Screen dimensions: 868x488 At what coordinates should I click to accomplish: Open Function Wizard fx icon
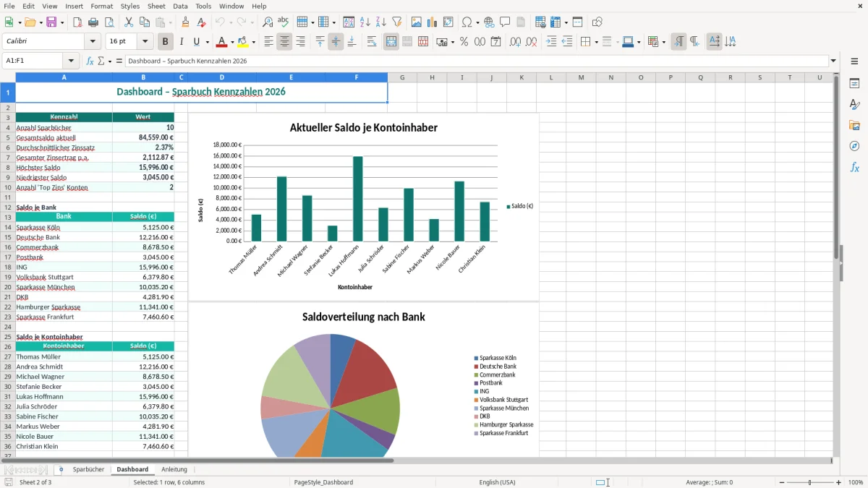[x=90, y=61]
